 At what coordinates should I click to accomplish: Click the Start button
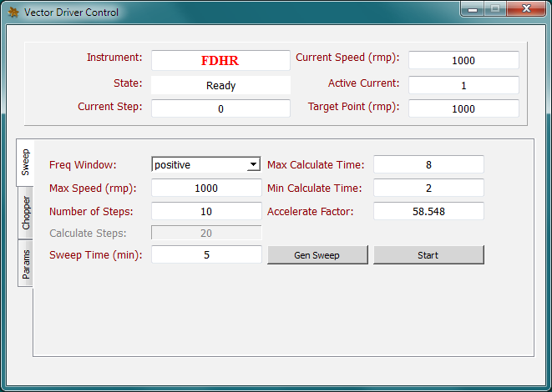click(x=428, y=255)
